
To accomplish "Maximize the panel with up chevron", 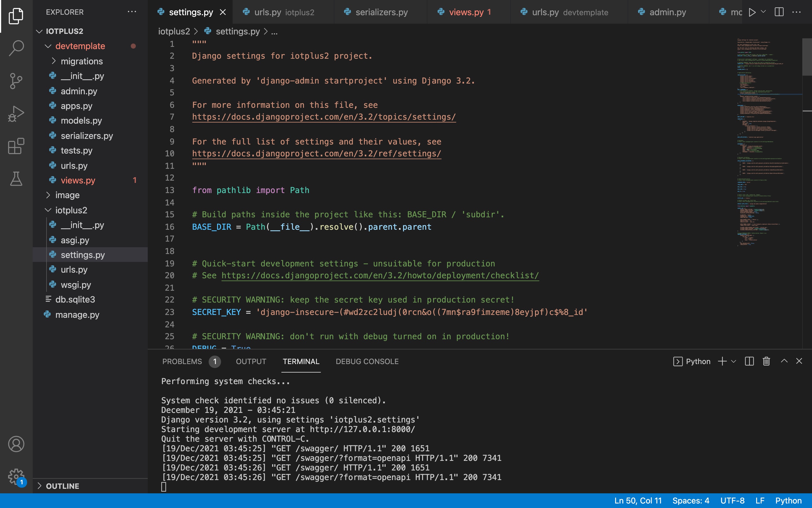I will tap(784, 361).
